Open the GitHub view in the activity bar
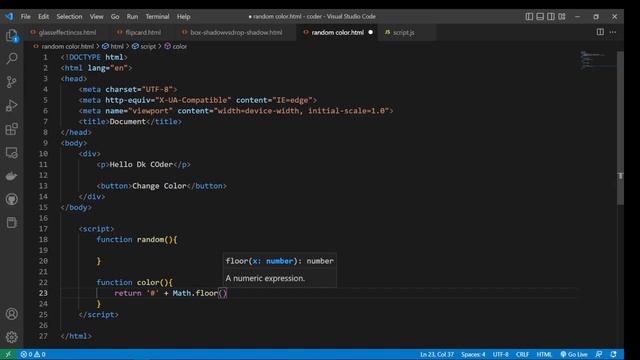 12,199
